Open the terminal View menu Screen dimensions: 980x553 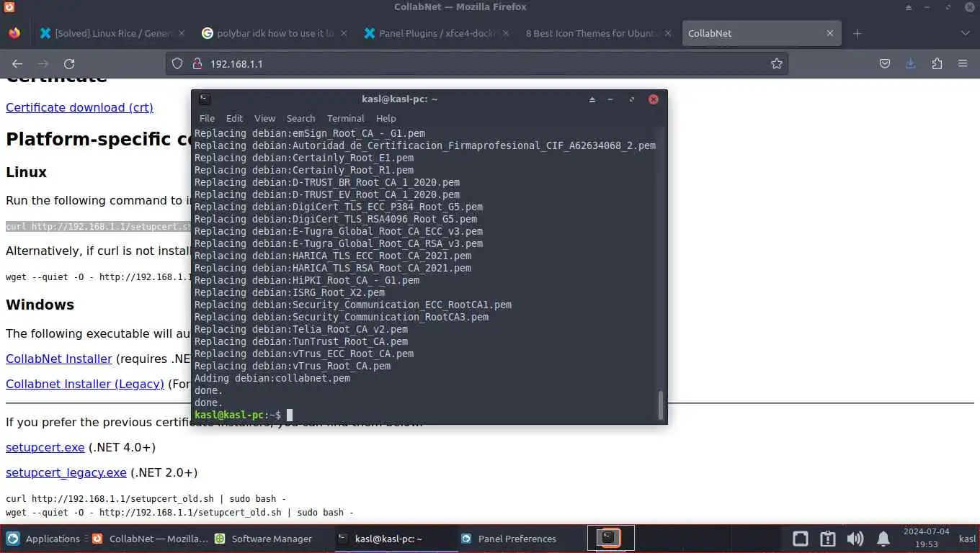pyautogui.click(x=264, y=118)
